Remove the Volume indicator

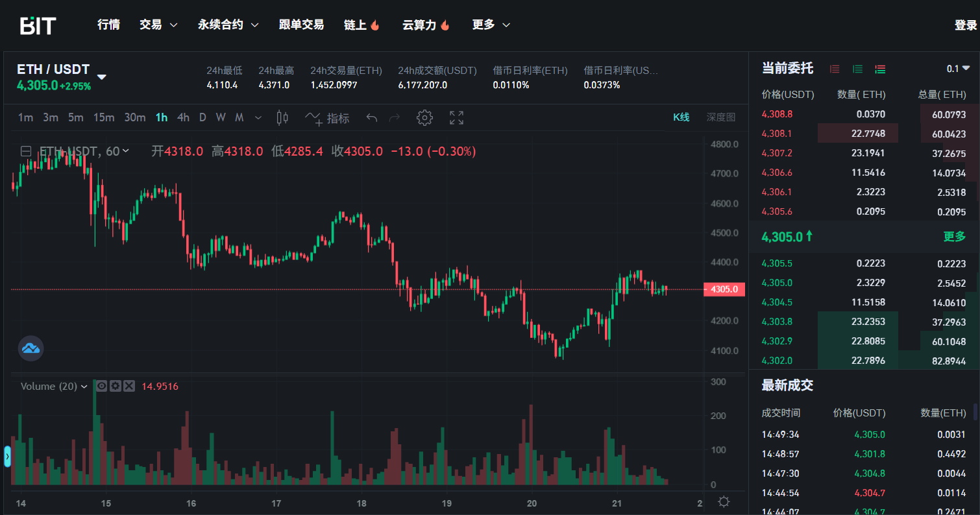click(129, 386)
